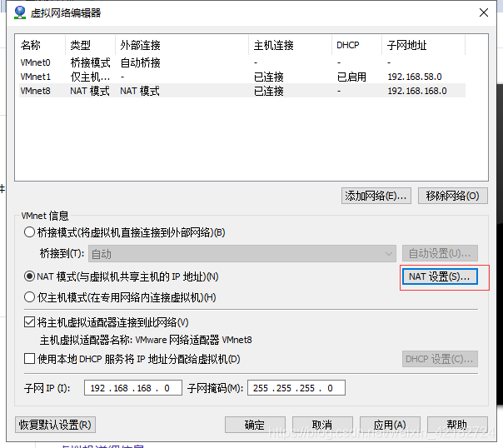Click 添加网络(E)... button

pyautogui.click(x=376, y=196)
